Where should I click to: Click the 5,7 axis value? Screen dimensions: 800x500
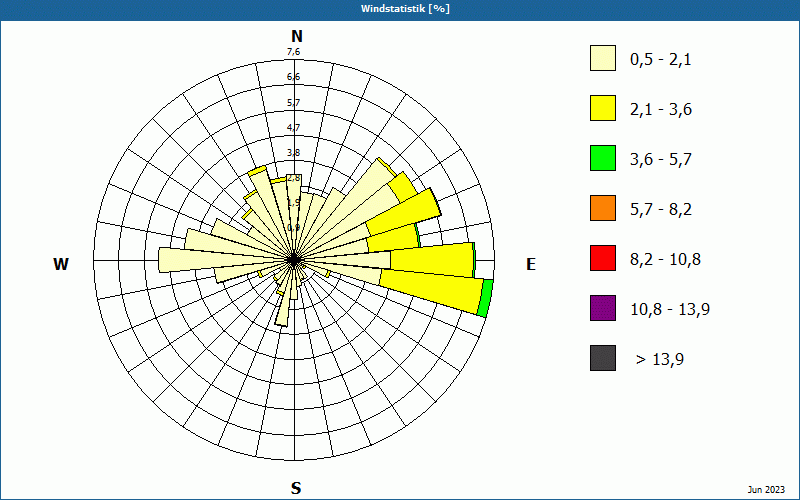(x=293, y=103)
